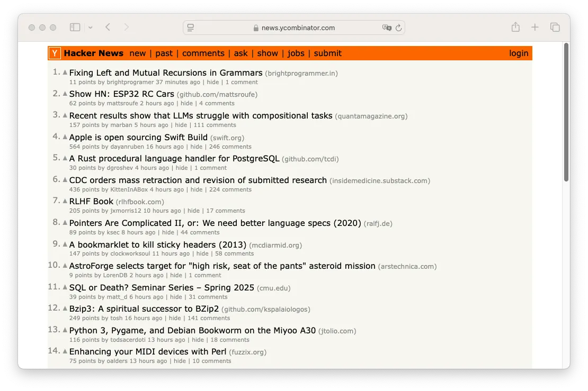Open the submit page
588x391 pixels.
pyautogui.click(x=328, y=53)
